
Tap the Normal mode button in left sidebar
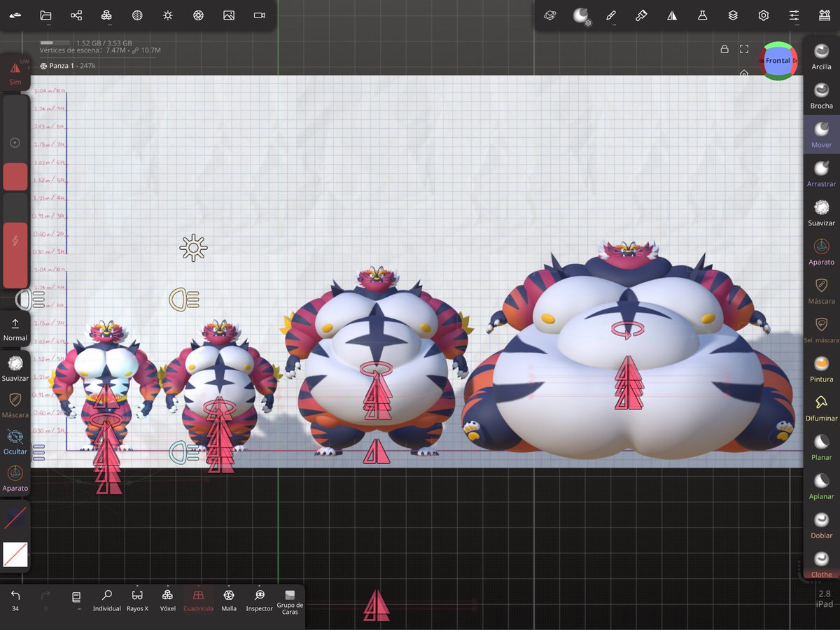coord(15,329)
